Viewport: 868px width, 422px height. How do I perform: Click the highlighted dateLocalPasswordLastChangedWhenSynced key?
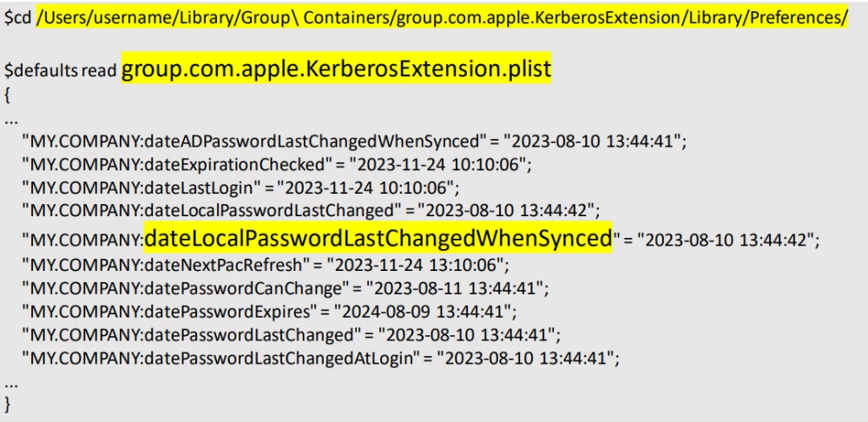click(x=378, y=238)
